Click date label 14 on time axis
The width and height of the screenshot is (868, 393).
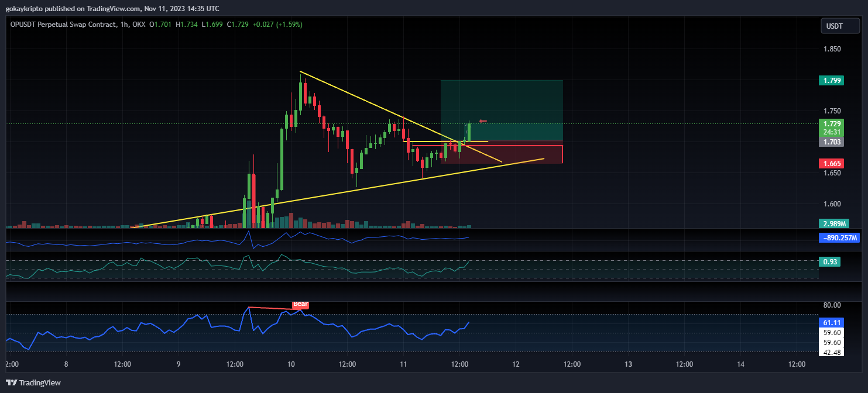click(740, 364)
